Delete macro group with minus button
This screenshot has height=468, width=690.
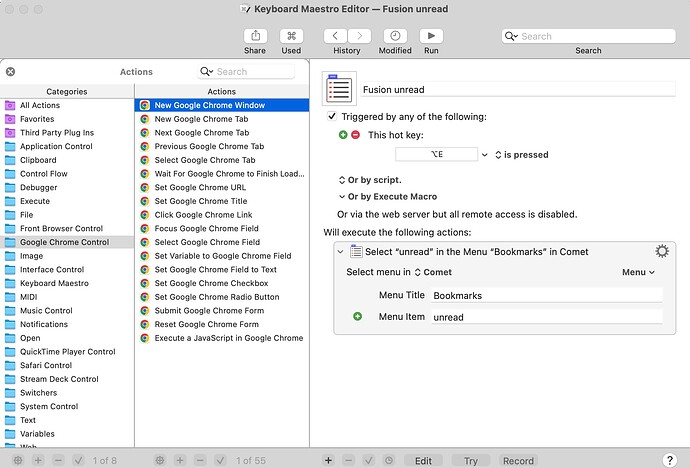pos(58,461)
